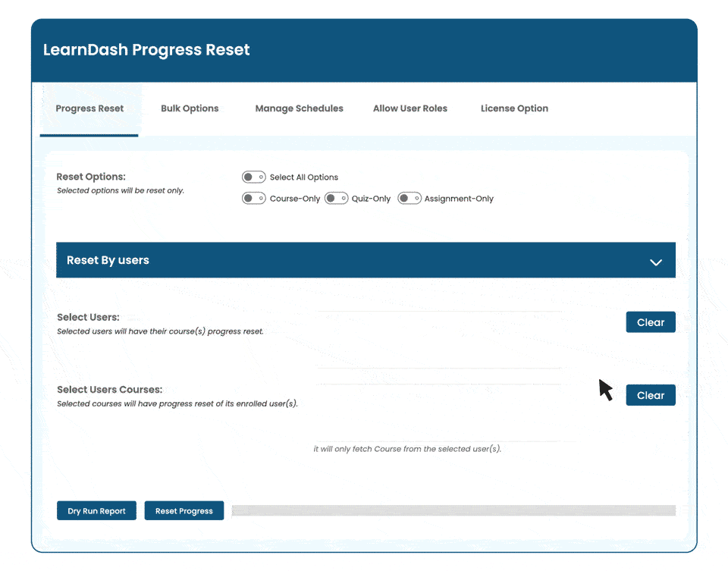The width and height of the screenshot is (728, 571).
Task: Click 'Selected options will be reset only.' text
Action: [x=121, y=191]
